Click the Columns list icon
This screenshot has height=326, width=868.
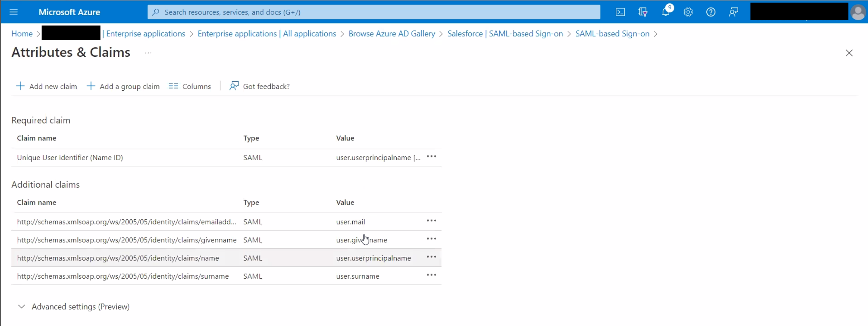pyautogui.click(x=173, y=86)
